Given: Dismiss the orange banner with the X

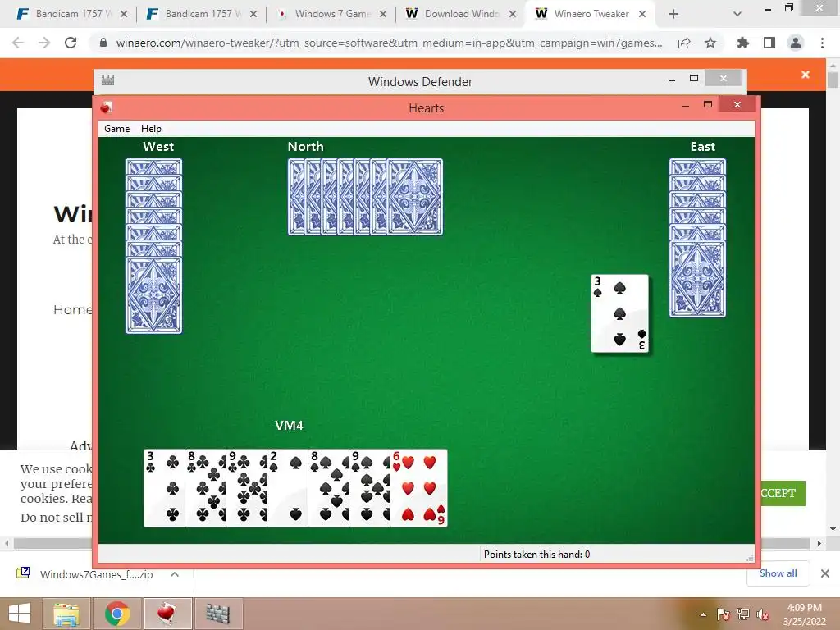Looking at the screenshot, I should coord(806,75).
